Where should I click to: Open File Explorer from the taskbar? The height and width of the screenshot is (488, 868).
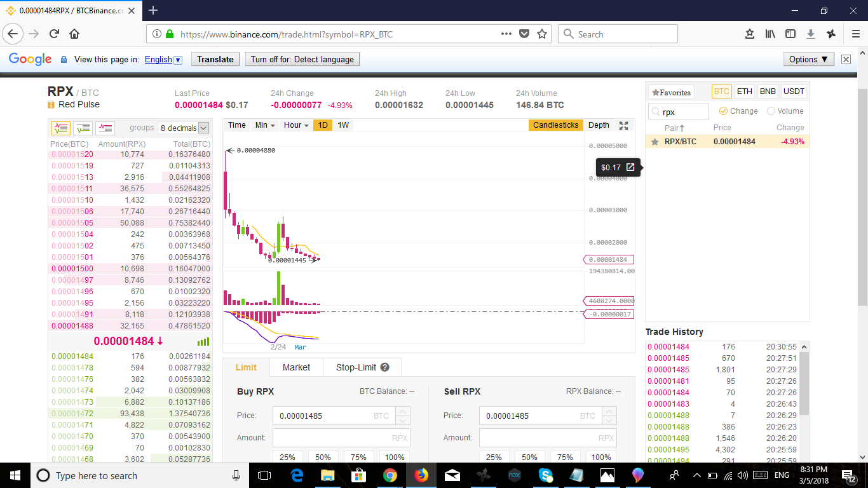(x=328, y=475)
